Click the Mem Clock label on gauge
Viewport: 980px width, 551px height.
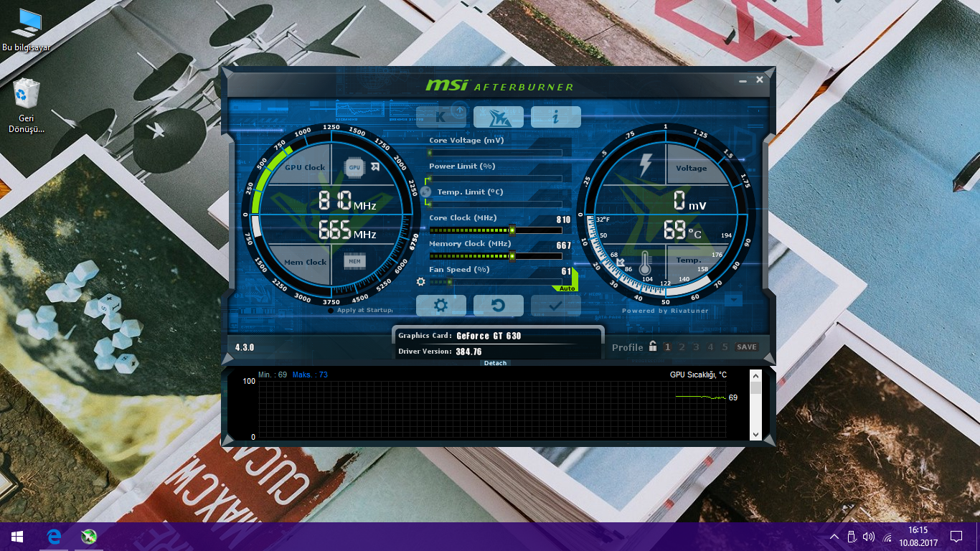pyautogui.click(x=306, y=262)
